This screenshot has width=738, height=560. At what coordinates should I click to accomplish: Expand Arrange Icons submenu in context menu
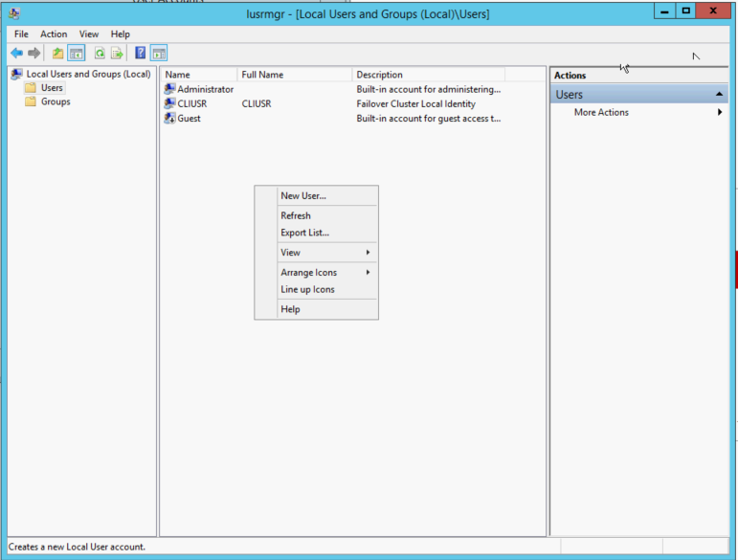316,273
